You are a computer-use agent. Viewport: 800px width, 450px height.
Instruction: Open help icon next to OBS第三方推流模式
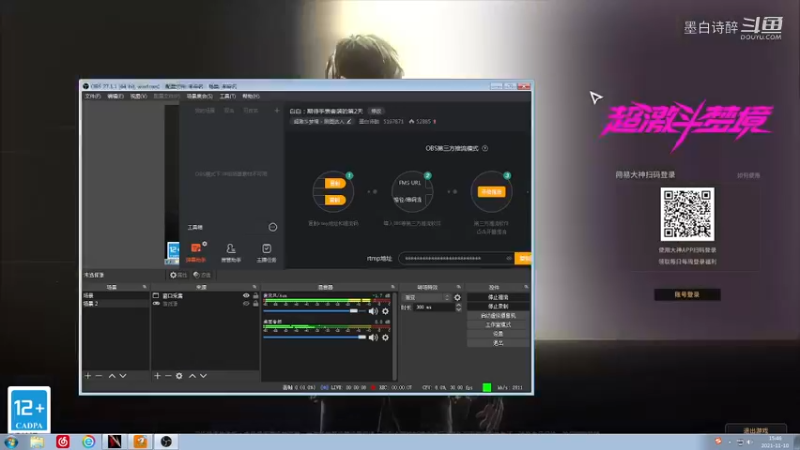[485, 148]
